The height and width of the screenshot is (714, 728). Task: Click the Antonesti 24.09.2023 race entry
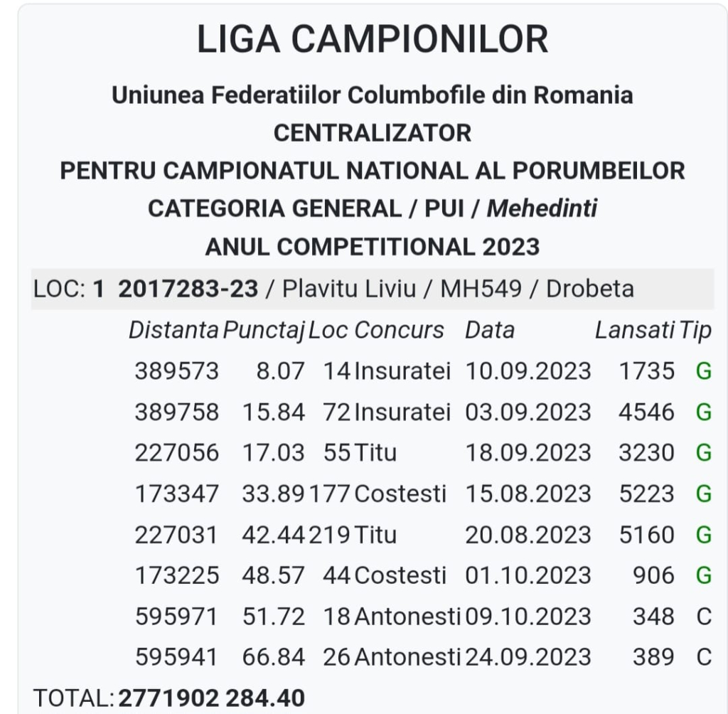(x=423, y=657)
